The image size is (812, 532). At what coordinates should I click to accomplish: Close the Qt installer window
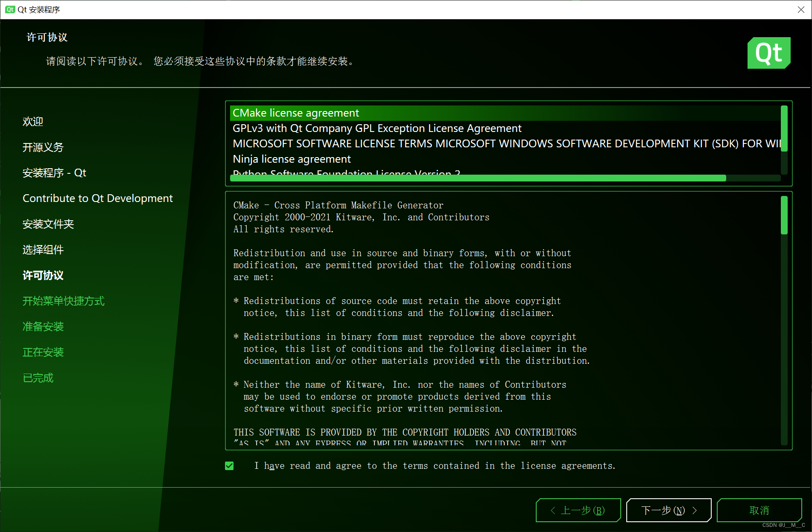click(x=801, y=9)
